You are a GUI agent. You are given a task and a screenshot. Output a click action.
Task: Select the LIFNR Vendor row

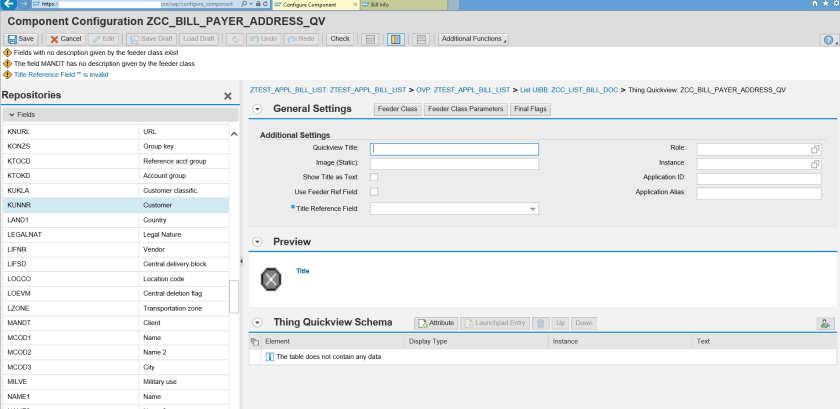116,250
